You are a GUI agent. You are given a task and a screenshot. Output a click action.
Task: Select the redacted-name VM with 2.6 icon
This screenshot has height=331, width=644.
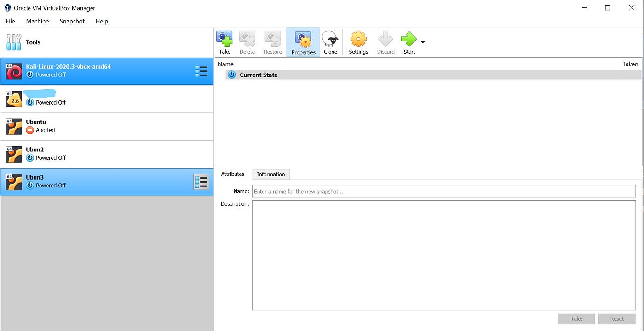107,99
